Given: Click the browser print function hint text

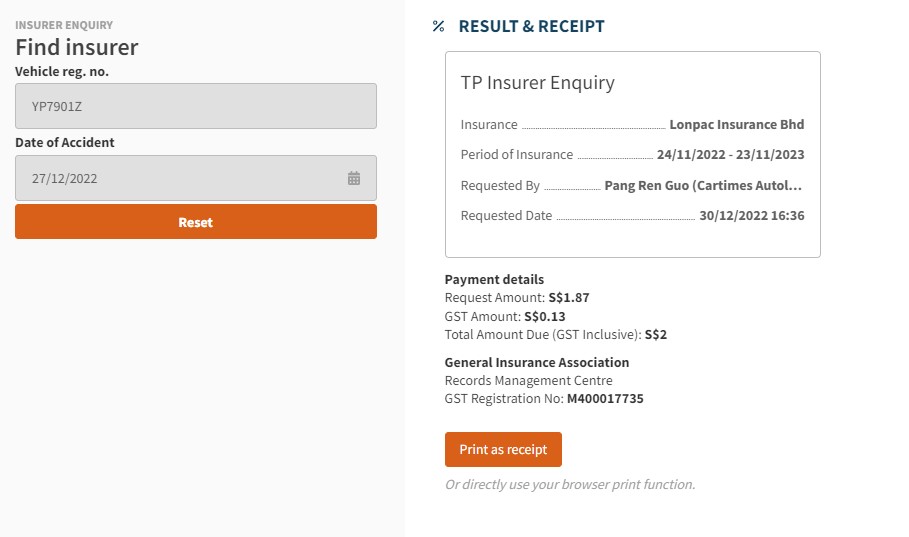Looking at the screenshot, I should pos(569,485).
